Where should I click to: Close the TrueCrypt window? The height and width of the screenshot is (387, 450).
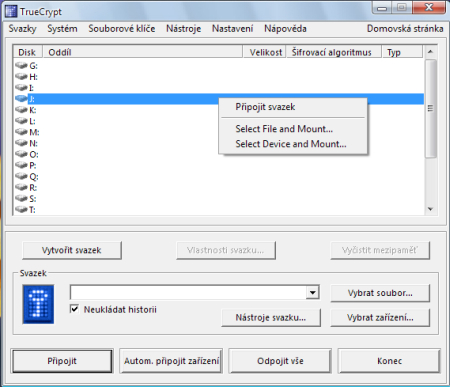coord(429,7)
